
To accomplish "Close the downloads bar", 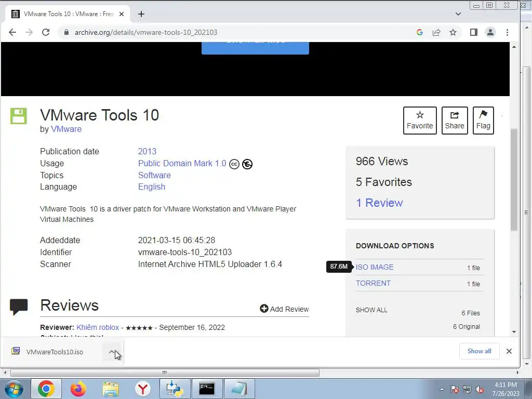I will [x=509, y=351].
